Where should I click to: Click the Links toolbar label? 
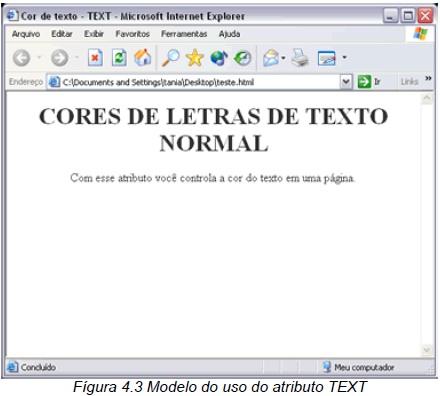point(409,82)
